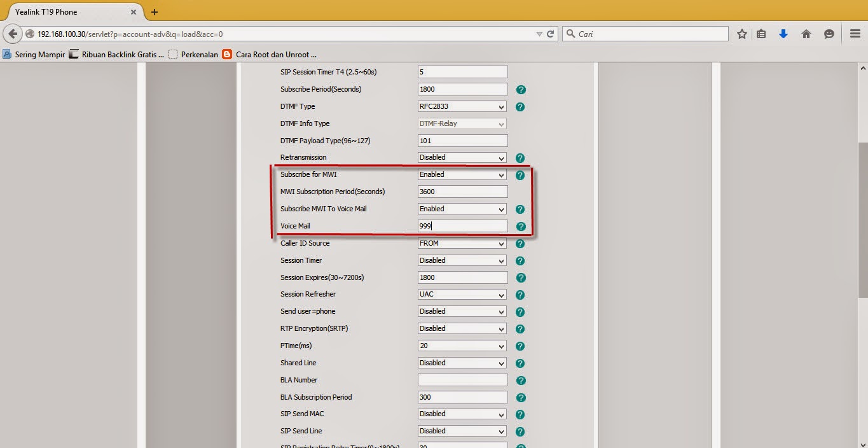Click the page vertical scrollbar thumb

click(x=863, y=220)
